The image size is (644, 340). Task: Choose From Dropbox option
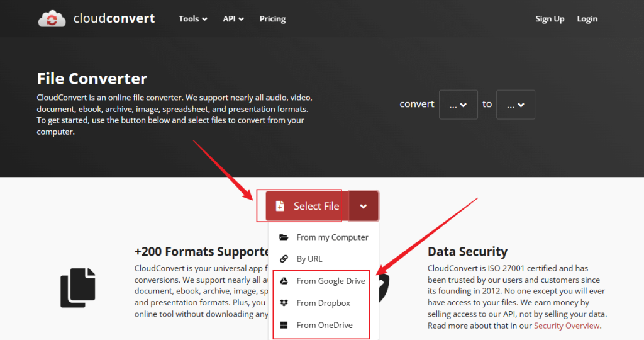click(x=323, y=303)
